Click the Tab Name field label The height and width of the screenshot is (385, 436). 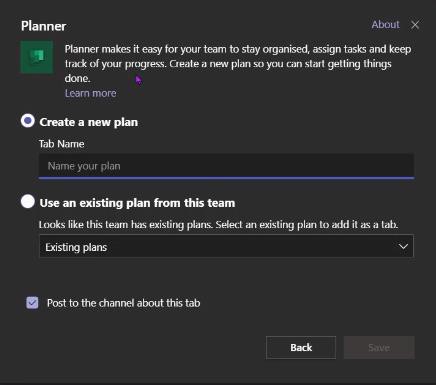click(x=61, y=144)
